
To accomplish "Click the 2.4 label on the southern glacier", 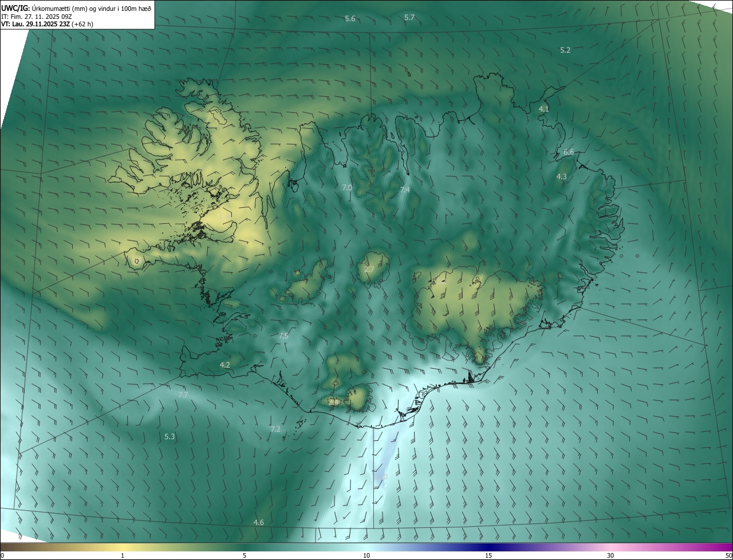I will [x=334, y=403].
